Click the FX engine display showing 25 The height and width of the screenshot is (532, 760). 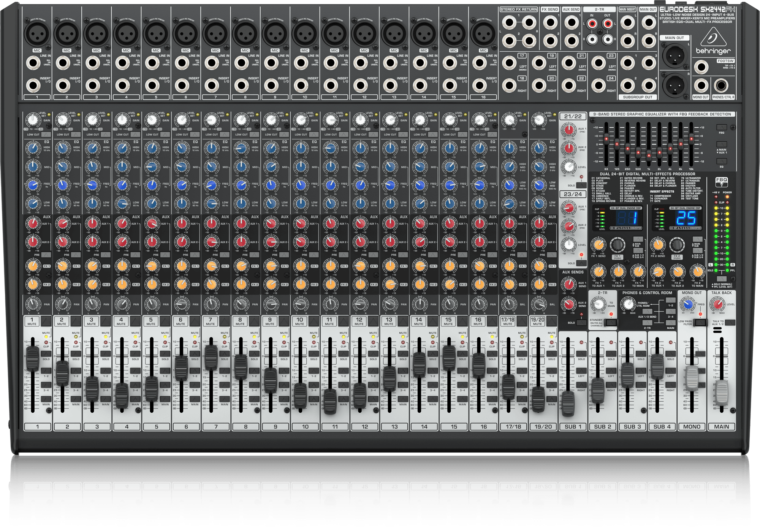[x=686, y=218]
